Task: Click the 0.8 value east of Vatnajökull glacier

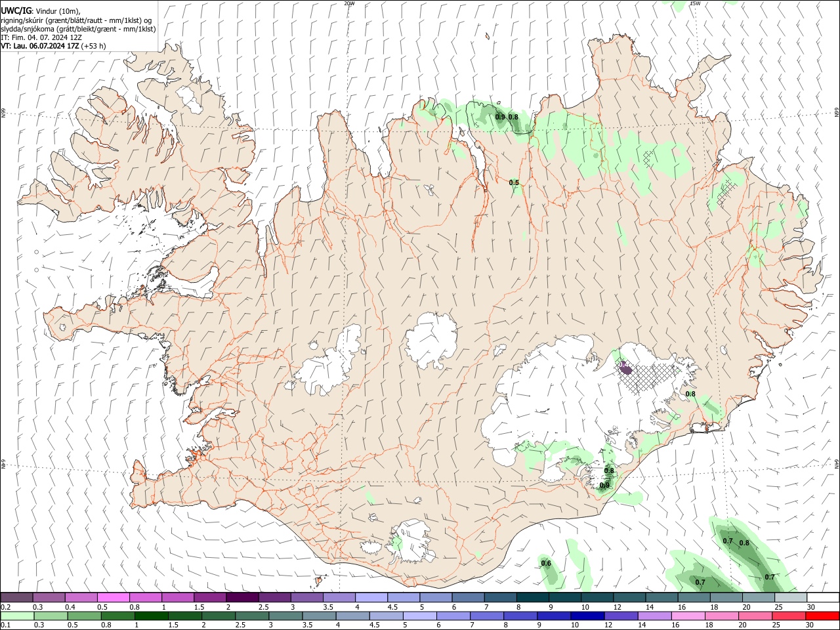Action: [x=690, y=394]
